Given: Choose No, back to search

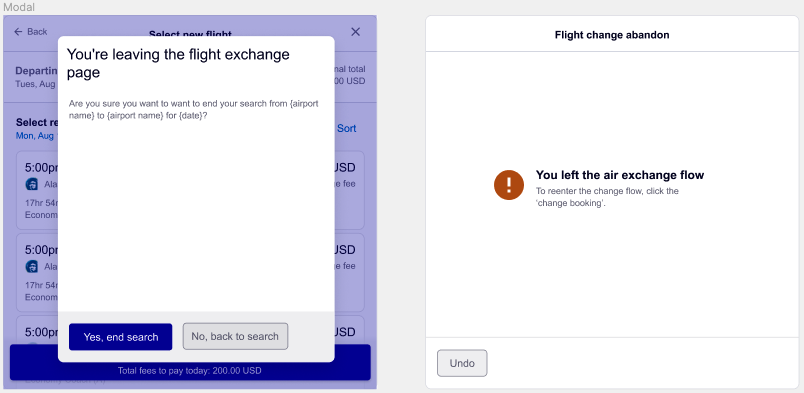Looking at the screenshot, I should 235,337.
